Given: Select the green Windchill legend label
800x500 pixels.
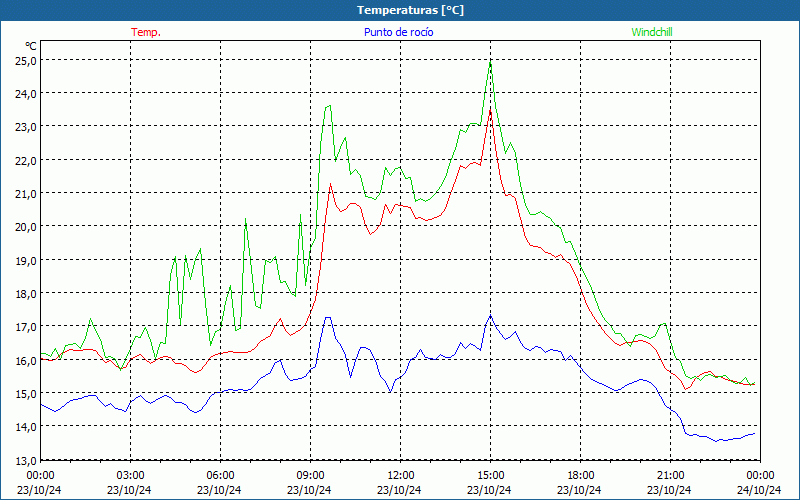Looking at the screenshot, I should [652, 32].
